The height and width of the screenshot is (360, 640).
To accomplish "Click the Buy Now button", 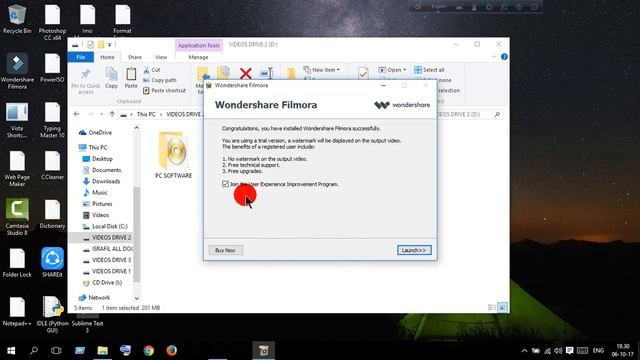I will tap(225, 250).
